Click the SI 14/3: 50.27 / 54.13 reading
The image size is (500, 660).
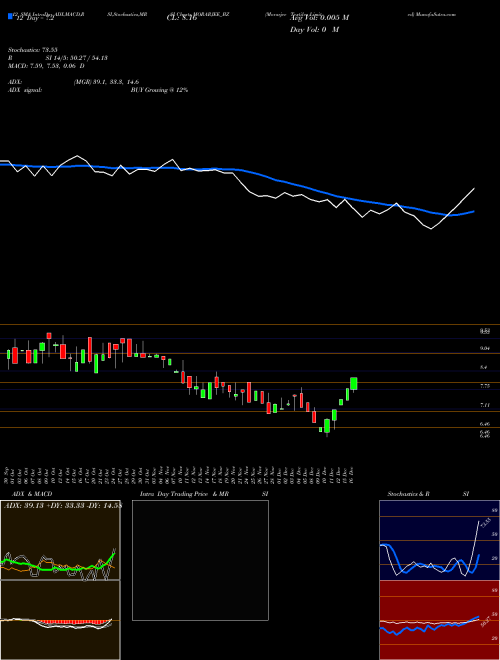click(77, 58)
